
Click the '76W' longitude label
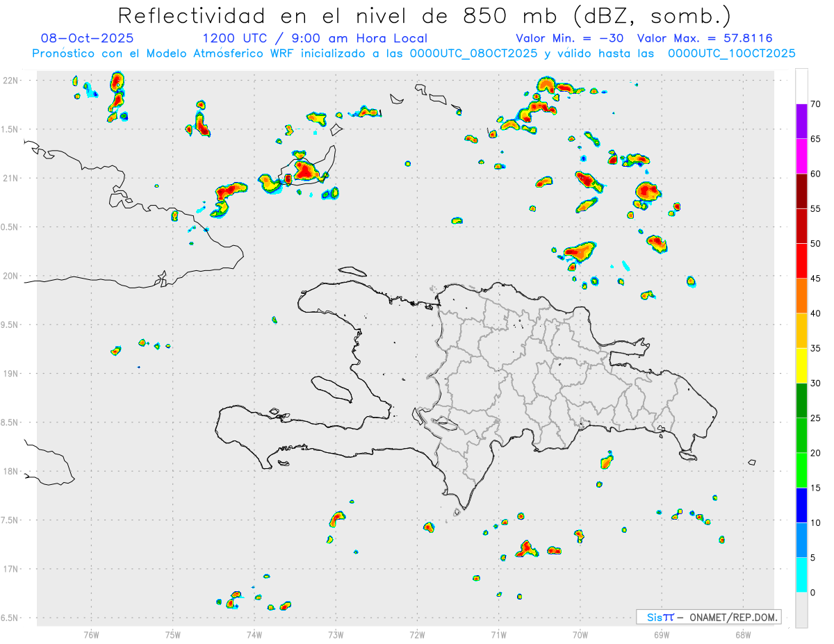91,634
